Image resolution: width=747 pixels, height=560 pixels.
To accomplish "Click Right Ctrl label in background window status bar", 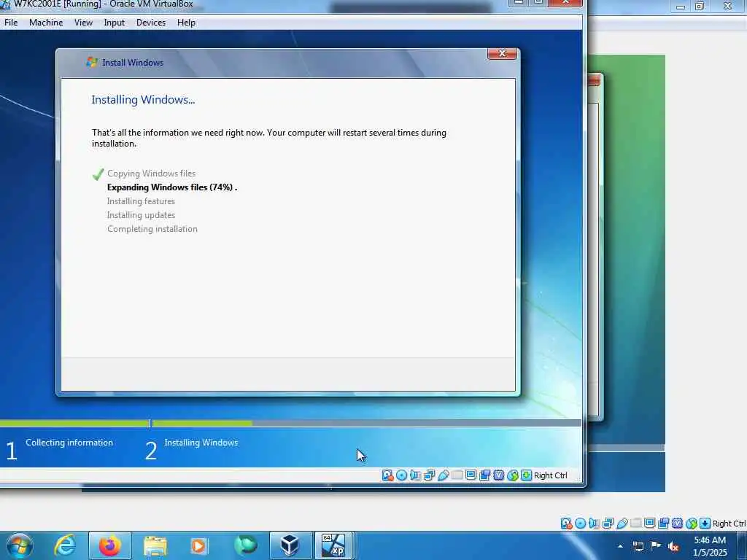I will pyautogui.click(x=729, y=524).
